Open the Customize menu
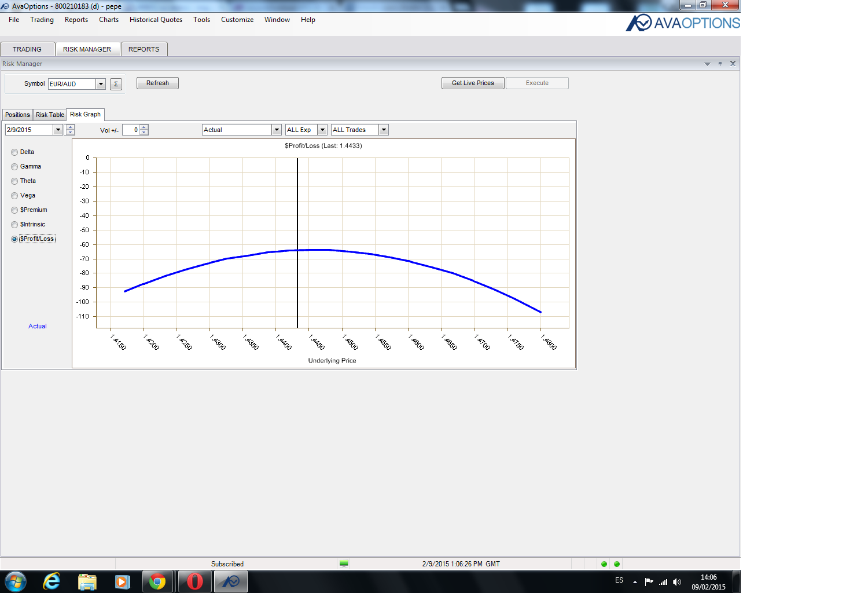 pos(237,20)
